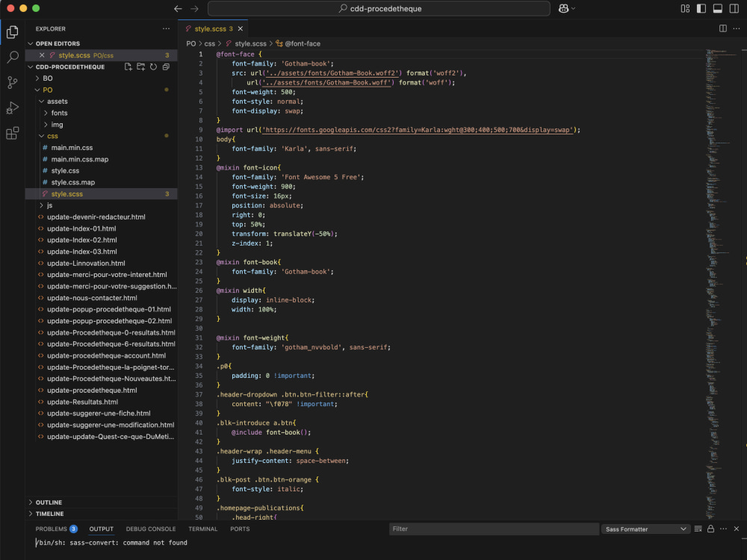Create a new file in CDD-PROCEDETHEQUE
Screen dimensions: 747x560
(x=128, y=66)
